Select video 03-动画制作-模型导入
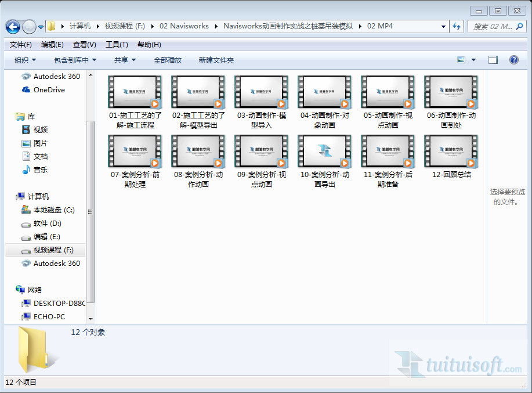This screenshot has height=393, width=532. point(262,103)
